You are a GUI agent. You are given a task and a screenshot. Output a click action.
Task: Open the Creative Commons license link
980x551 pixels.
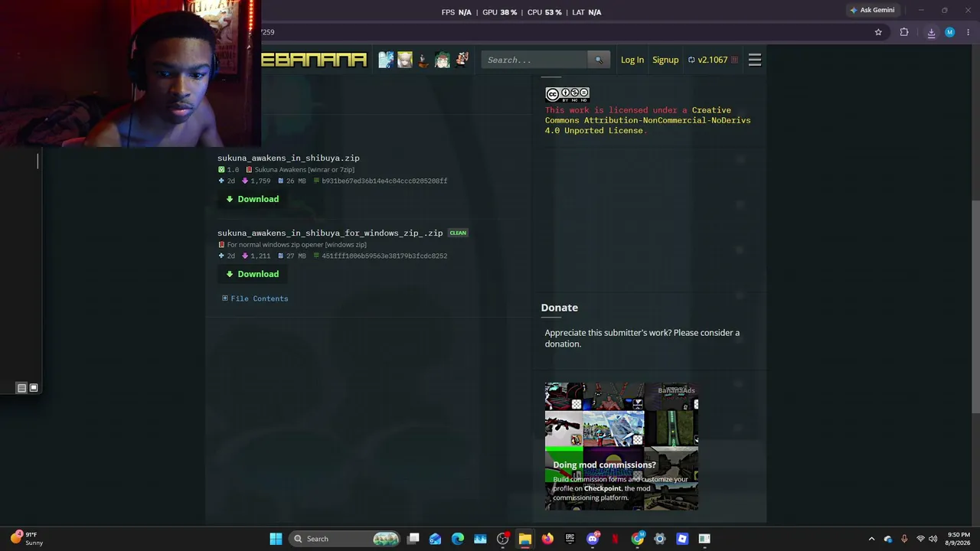(648, 120)
